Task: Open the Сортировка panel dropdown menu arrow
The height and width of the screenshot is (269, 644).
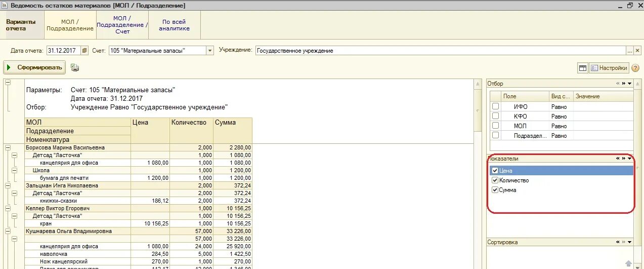Action: [630, 242]
